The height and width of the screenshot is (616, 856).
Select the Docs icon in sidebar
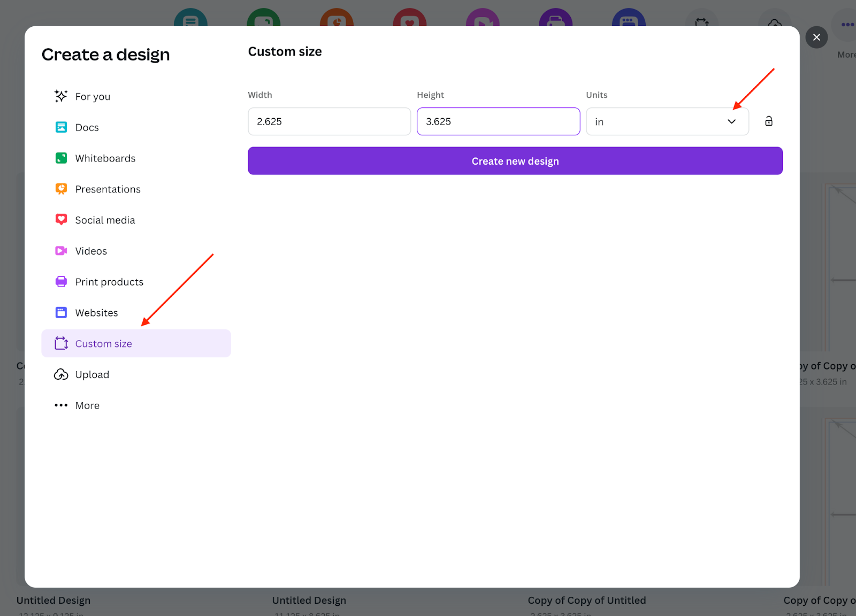[61, 127]
